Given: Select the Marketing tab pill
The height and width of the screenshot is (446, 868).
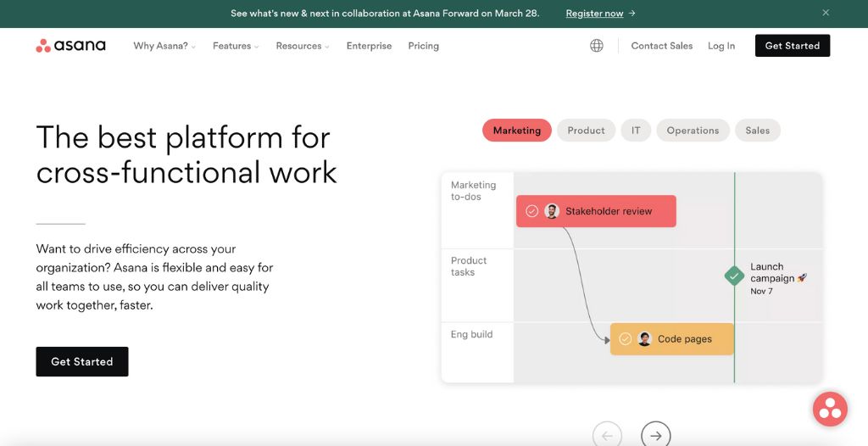Looking at the screenshot, I should [517, 131].
